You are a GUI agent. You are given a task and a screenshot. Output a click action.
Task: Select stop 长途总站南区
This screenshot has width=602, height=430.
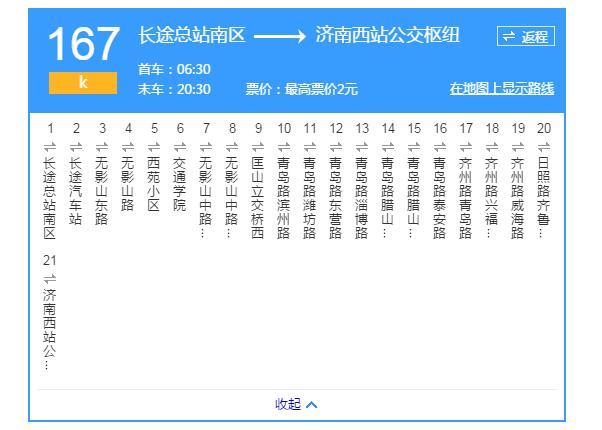(50, 198)
